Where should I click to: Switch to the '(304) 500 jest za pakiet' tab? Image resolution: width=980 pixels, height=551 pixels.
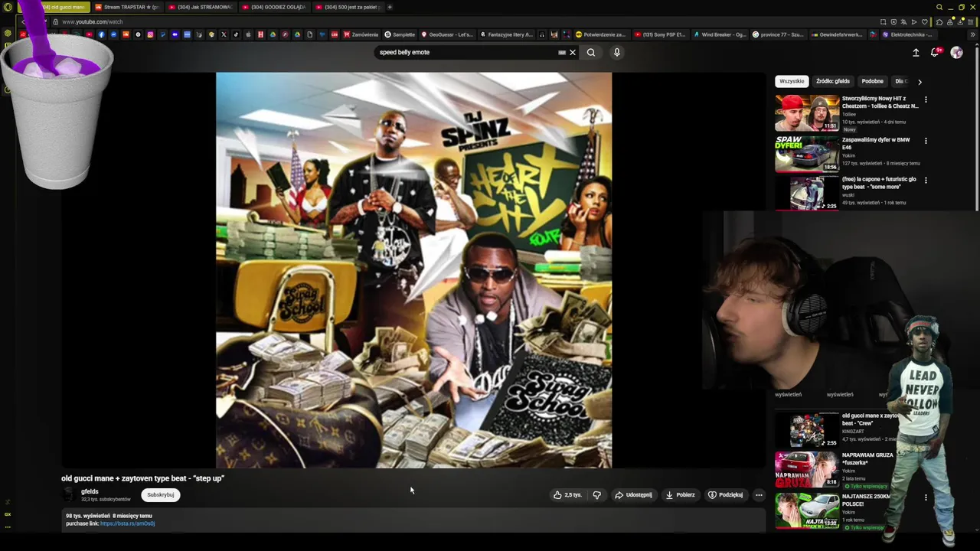[x=347, y=7]
